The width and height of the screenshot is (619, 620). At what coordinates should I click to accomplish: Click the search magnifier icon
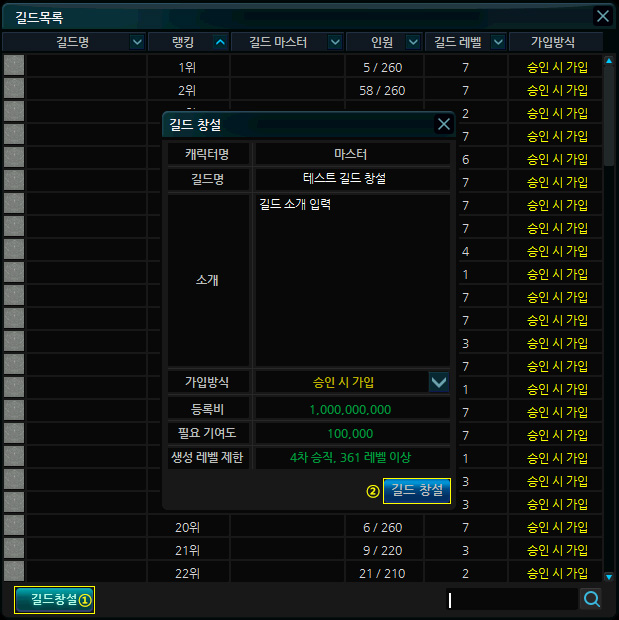pos(592,599)
